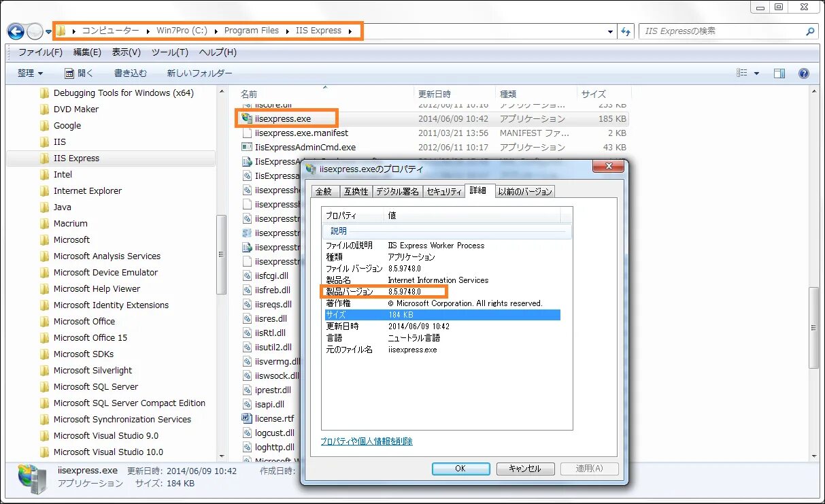This screenshot has height=504, width=825.
Task: Click the iisfreb.dll file icon
Action: tap(248, 290)
